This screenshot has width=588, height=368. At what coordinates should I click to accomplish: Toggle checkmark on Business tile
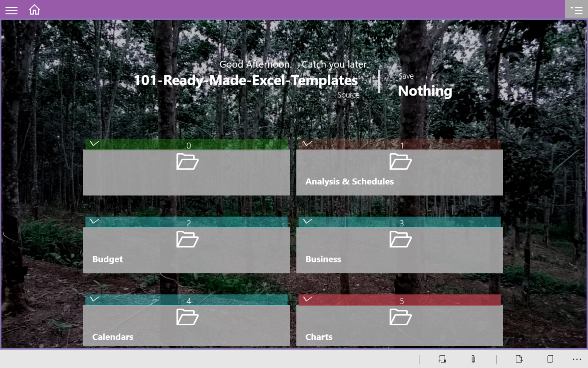tap(307, 221)
